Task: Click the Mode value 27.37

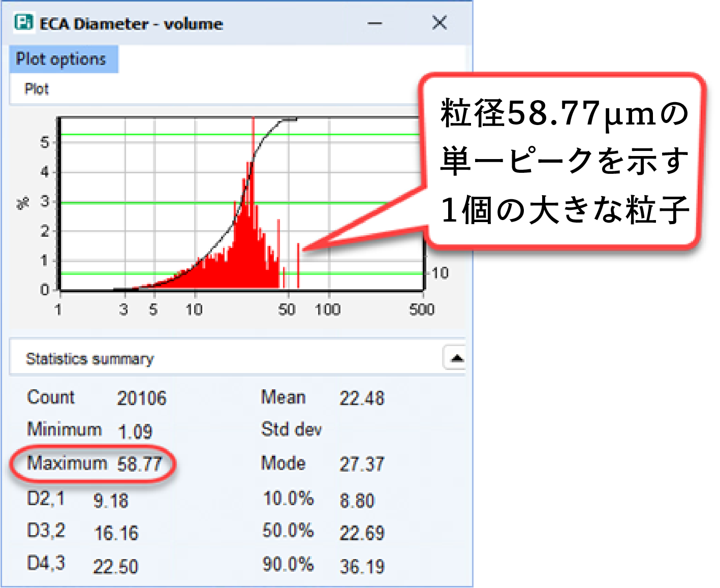Action: pyautogui.click(x=362, y=464)
